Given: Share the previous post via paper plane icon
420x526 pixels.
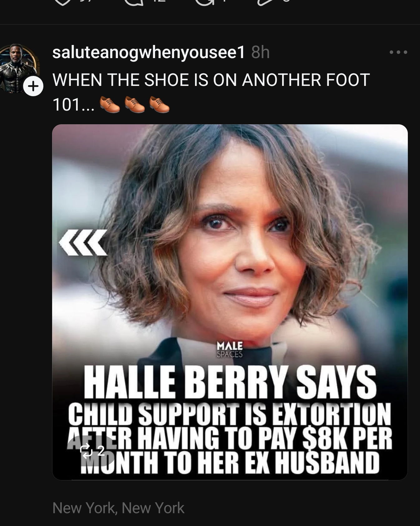Looking at the screenshot, I should [265, 2].
